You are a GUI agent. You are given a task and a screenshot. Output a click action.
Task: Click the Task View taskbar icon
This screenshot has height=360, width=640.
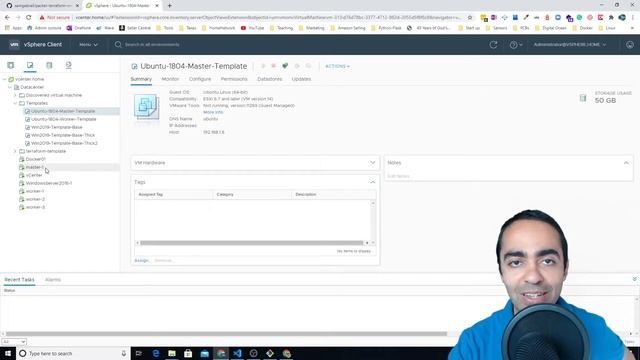pyautogui.click(x=139, y=353)
